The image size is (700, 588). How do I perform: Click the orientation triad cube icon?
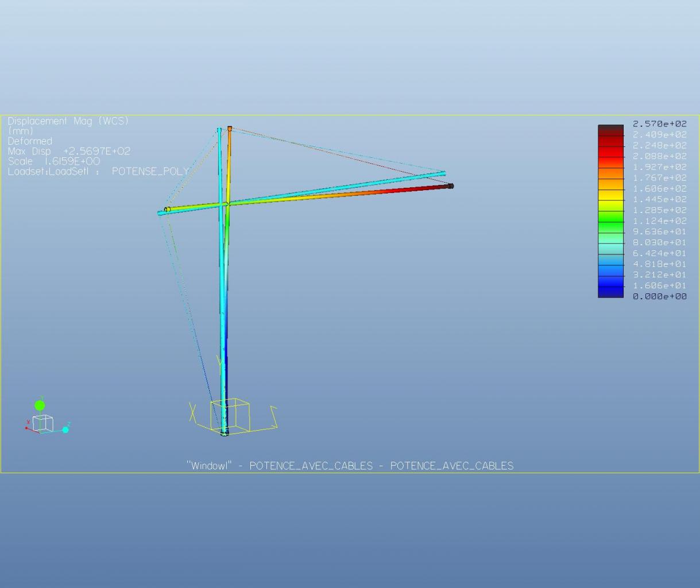click(43, 424)
